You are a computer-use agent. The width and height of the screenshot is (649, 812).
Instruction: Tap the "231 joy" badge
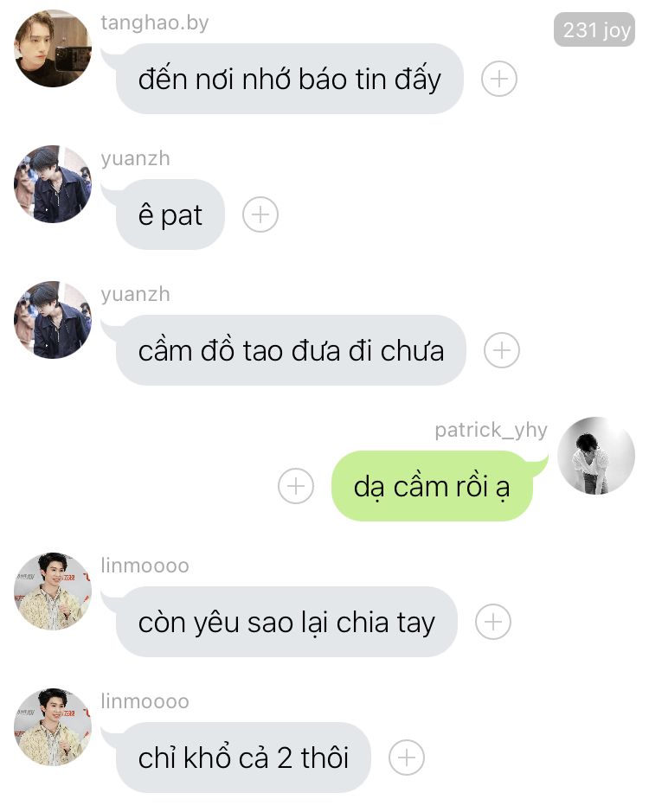[594, 30]
